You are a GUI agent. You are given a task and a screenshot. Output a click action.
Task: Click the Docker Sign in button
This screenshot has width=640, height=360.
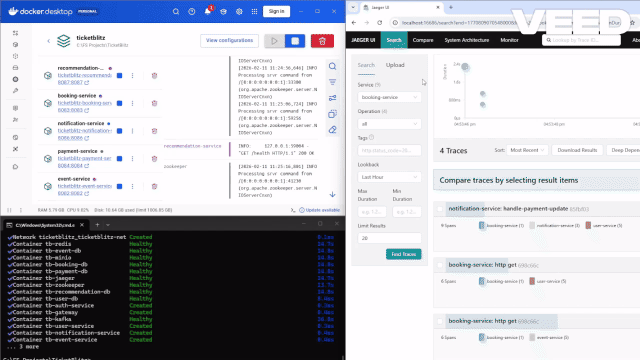[276, 11]
